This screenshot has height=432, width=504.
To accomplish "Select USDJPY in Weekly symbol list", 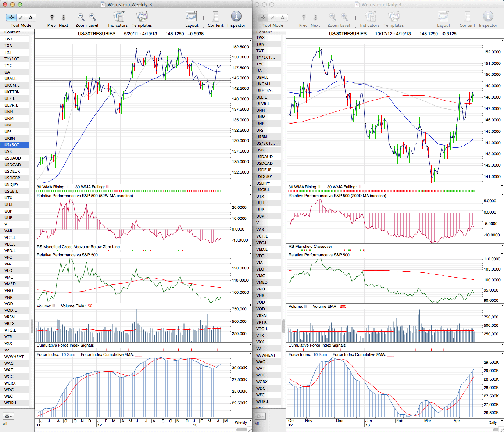I will tap(11, 185).
